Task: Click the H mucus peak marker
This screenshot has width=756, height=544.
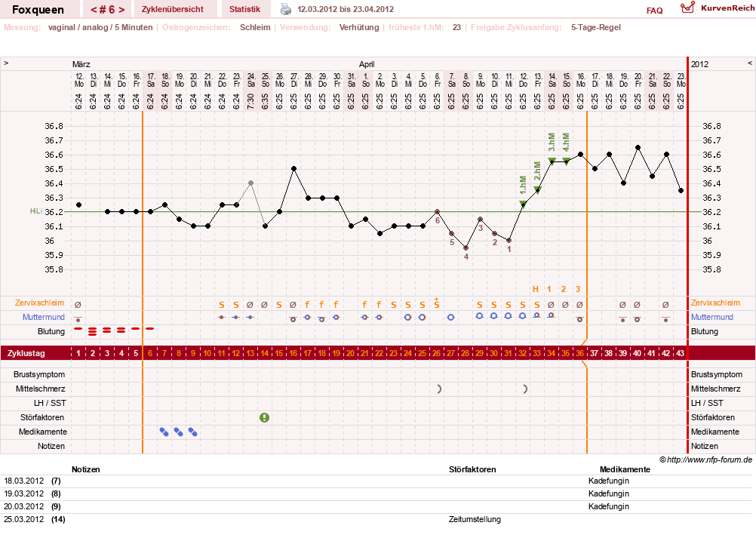Action: point(535,290)
